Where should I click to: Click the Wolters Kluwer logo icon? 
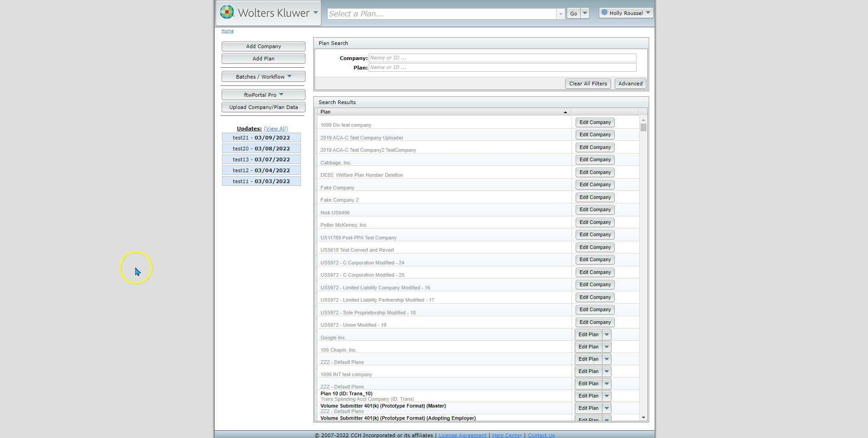227,12
